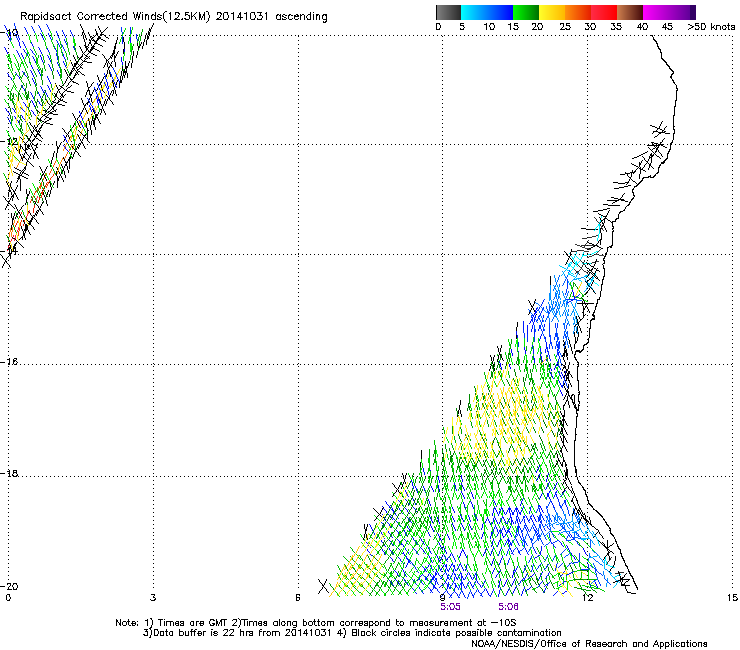Click the legend tick label '40'
The image size is (740, 650).
tap(642, 27)
